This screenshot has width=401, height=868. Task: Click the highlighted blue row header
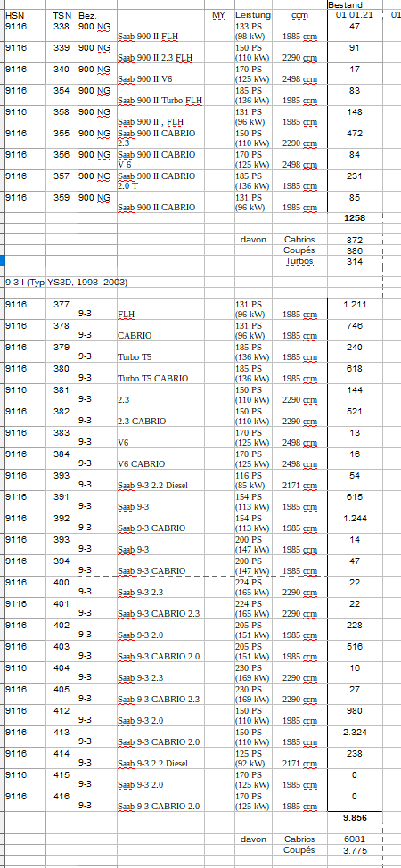pos(2,261)
